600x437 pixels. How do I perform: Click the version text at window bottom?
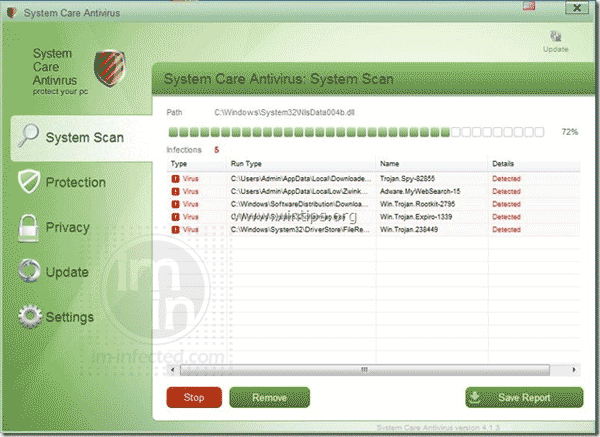(x=438, y=427)
